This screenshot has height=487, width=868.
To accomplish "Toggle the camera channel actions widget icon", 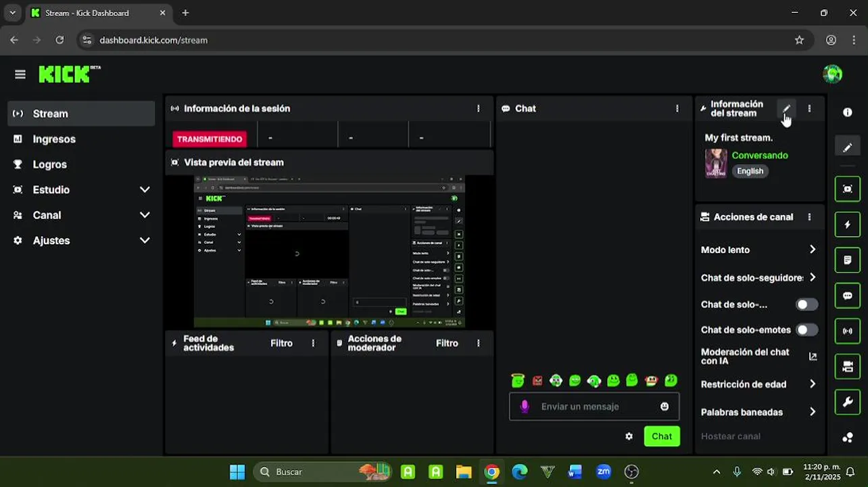I will [848, 367].
